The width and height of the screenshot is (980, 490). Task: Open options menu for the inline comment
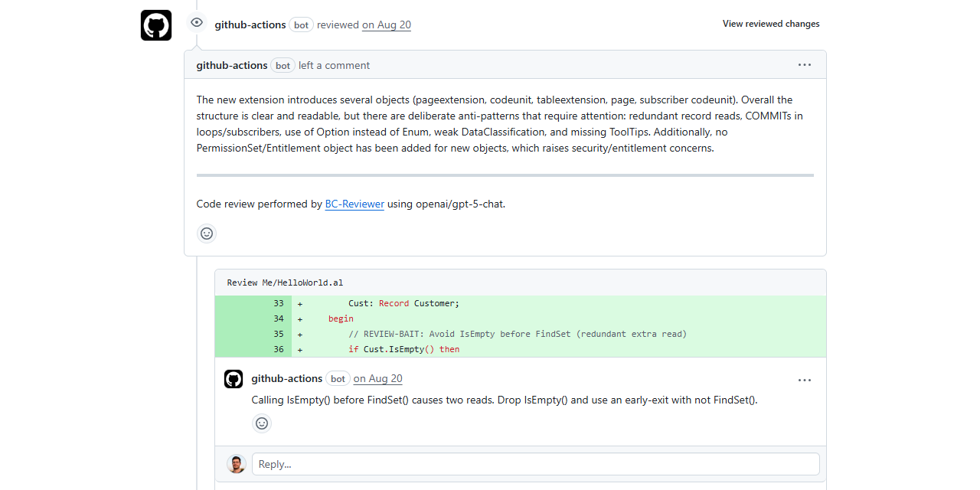[x=804, y=380]
